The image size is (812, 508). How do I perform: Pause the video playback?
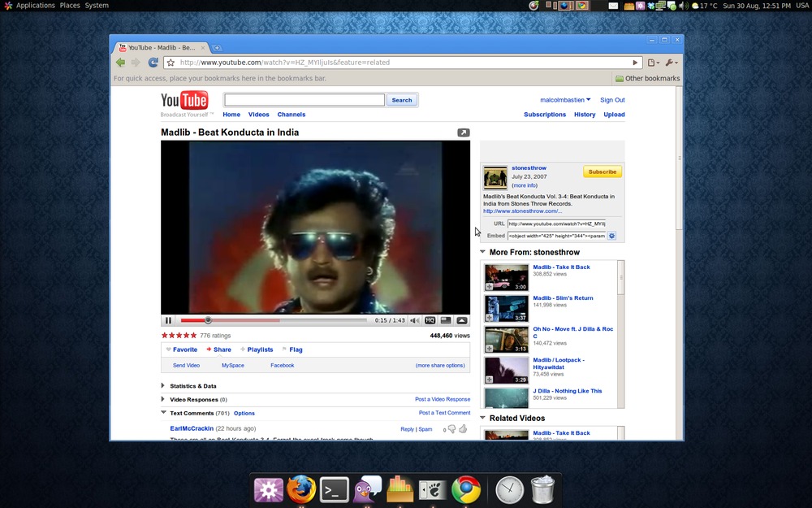[x=168, y=320]
